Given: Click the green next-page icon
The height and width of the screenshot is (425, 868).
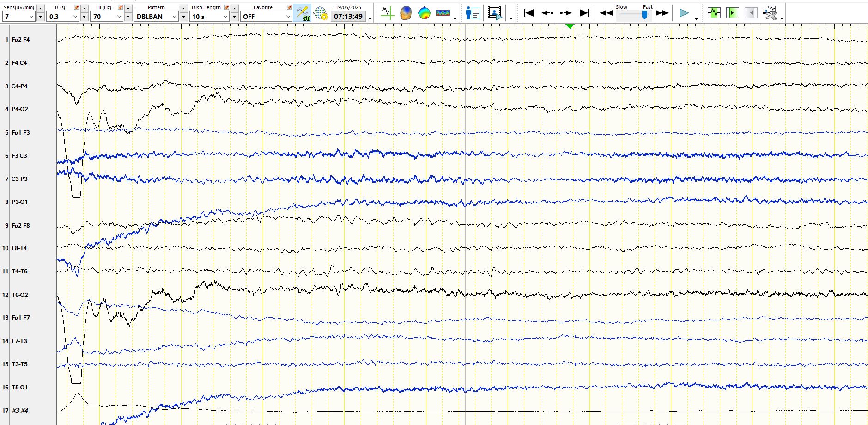Looking at the screenshot, I should pyautogui.click(x=733, y=13).
